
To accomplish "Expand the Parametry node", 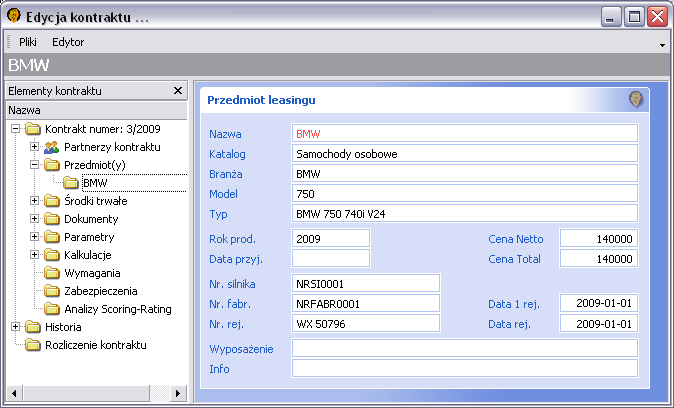I will pos(34,237).
